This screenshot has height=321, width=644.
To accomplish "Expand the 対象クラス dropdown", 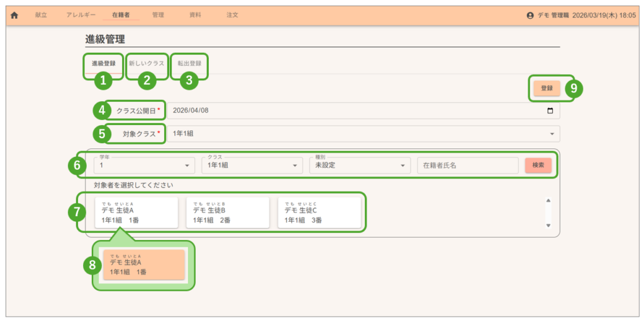I will pos(552,134).
